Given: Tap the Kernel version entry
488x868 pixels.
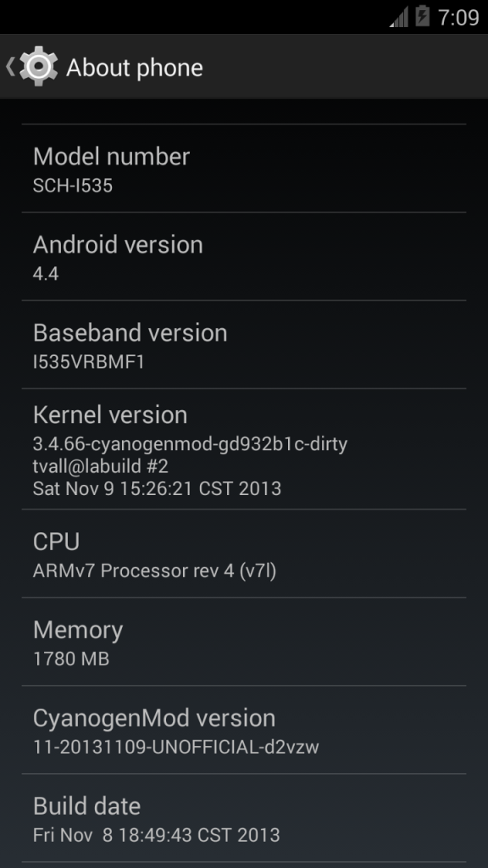Looking at the screenshot, I should pyautogui.click(x=244, y=449).
